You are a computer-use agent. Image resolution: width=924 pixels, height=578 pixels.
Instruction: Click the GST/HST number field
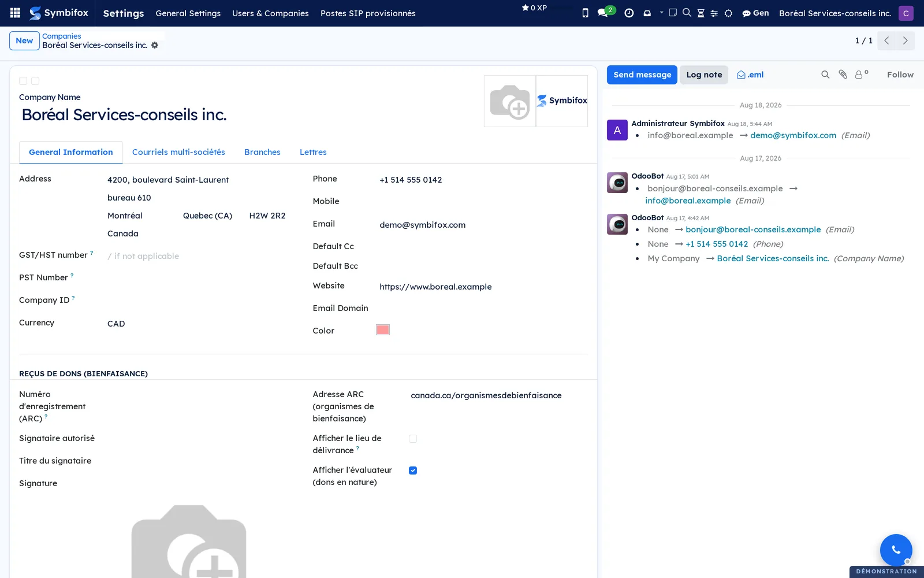tap(196, 256)
